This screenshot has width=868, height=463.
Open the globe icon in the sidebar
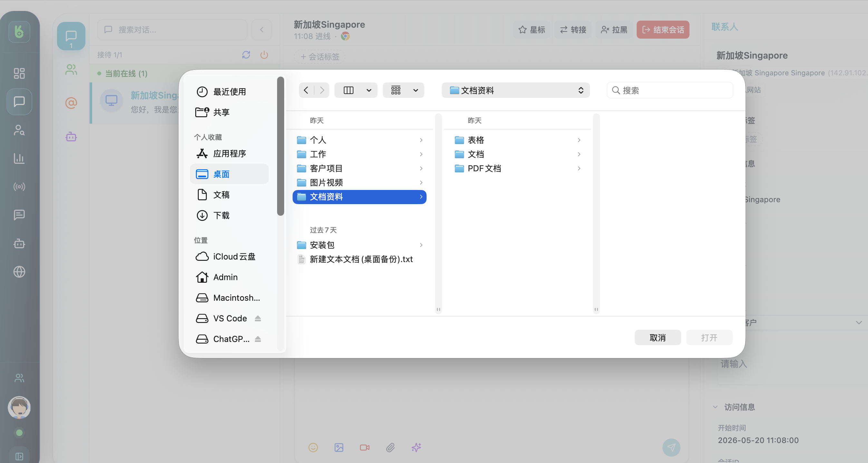tap(19, 272)
